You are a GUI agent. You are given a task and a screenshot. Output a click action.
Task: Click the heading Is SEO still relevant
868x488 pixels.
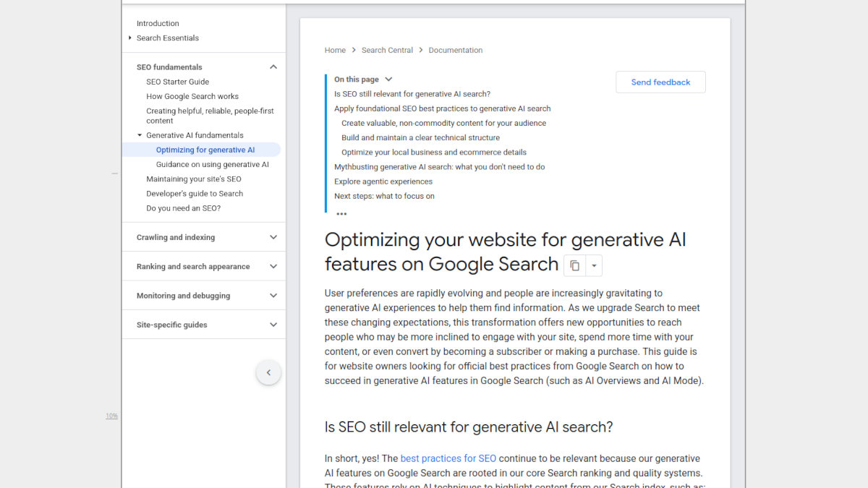click(469, 427)
